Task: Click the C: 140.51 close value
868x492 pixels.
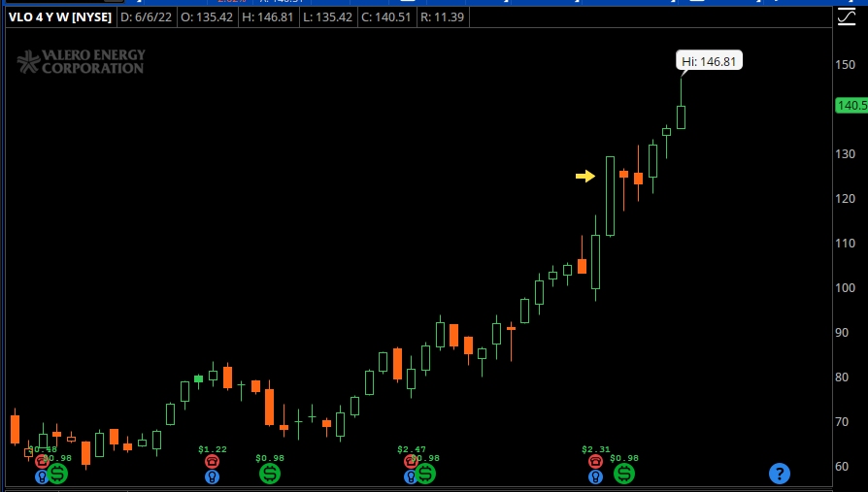Action: coord(386,17)
